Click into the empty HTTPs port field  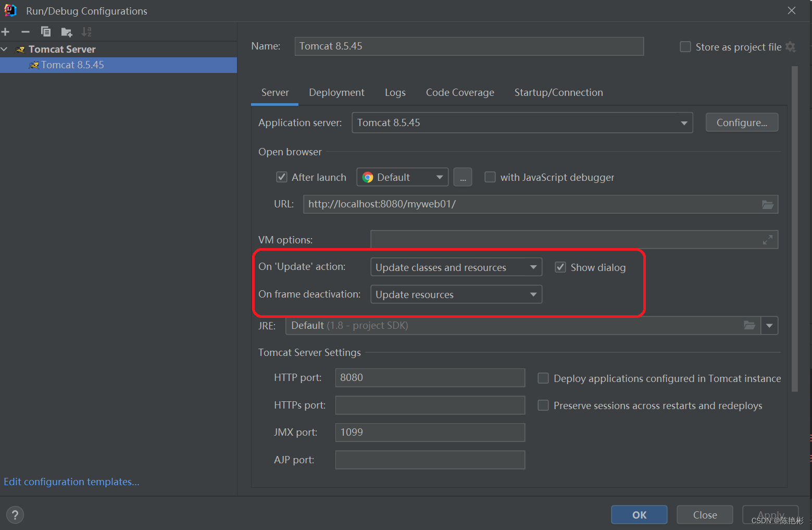tap(430, 405)
